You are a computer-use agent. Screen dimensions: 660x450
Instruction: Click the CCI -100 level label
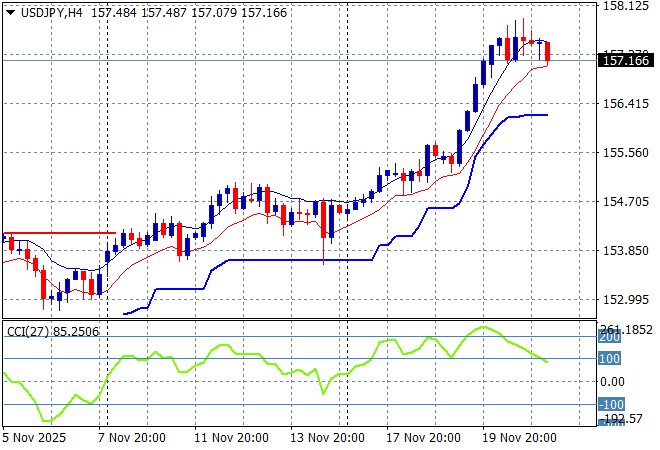(x=612, y=405)
